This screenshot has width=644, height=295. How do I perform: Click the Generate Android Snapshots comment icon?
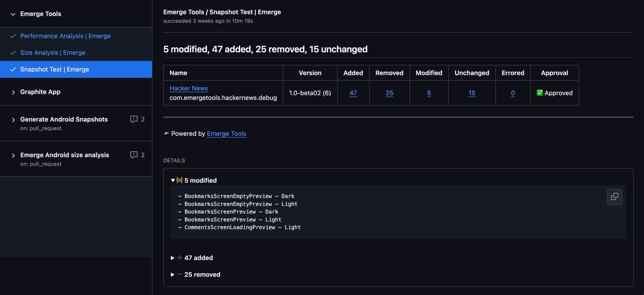[x=134, y=119]
